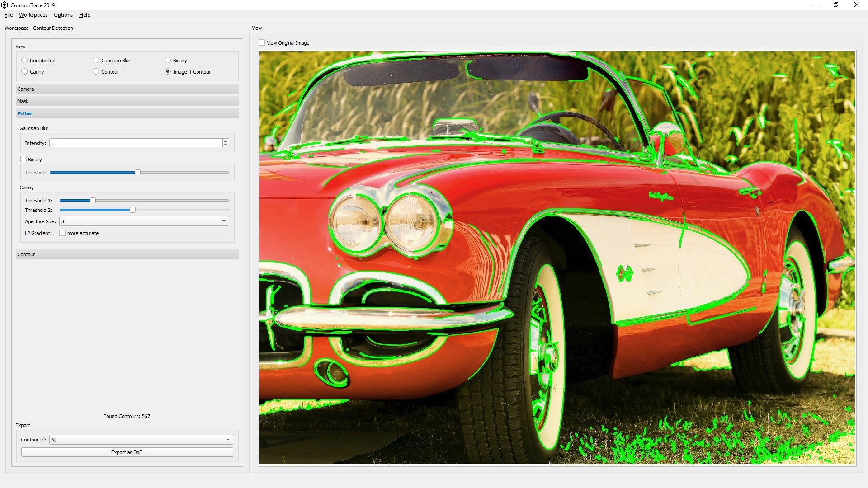This screenshot has height=488, width=868.
Task: Select the Contour view mode
Action: click(96, 71)
